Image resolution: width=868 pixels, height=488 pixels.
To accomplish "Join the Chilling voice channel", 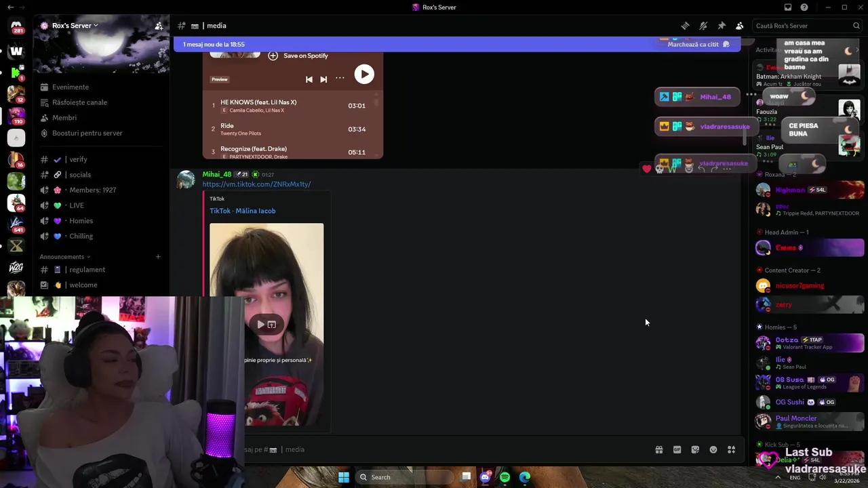I will [x=81, y=236].
